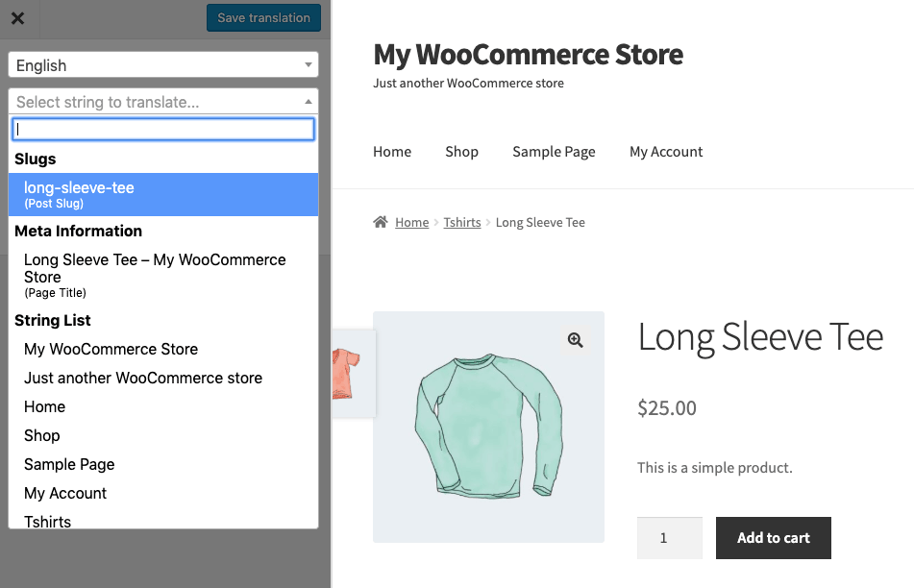
Task: Click the $25.00 price text
Action: coord(667,408)
